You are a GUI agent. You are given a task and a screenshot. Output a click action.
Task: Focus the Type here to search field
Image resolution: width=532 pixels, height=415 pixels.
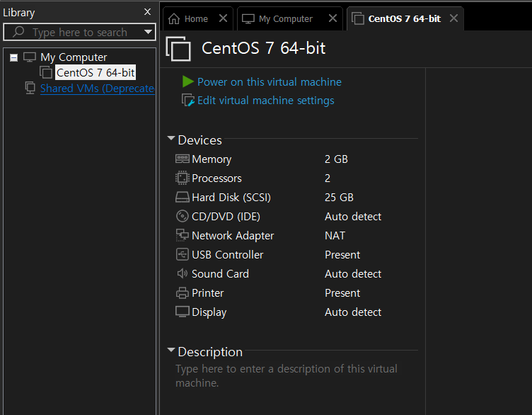79,32
